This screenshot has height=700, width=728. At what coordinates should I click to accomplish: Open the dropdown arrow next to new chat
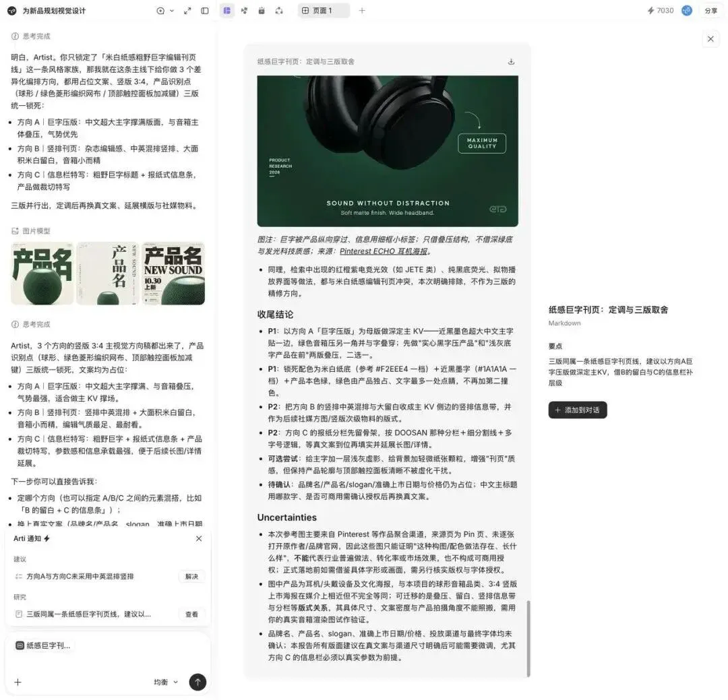click(x=172, y=11)
